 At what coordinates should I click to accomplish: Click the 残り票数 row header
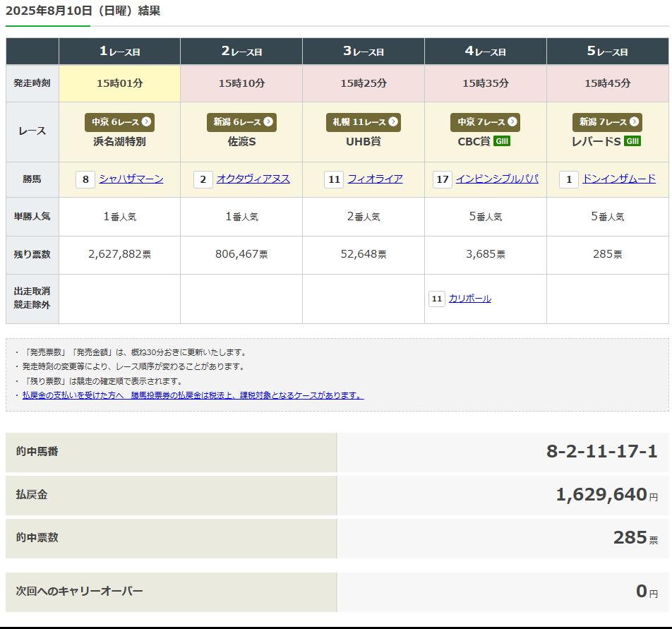(x=32, y=255)
